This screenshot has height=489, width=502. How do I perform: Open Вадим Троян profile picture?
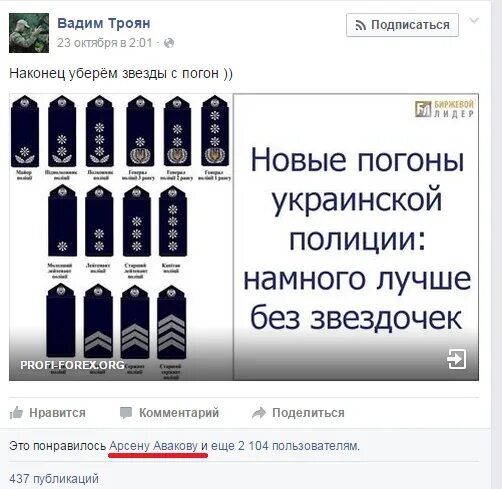click(x=29, y=33)
